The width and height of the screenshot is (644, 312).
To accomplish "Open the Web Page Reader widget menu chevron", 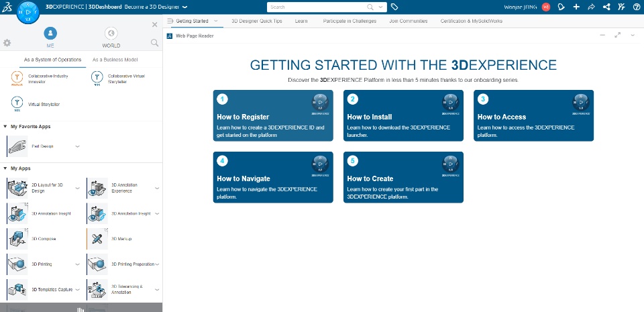I will point(633,36).
